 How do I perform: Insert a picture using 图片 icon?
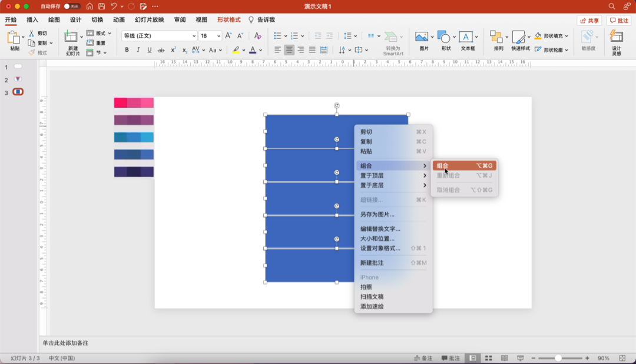(422, 38)
